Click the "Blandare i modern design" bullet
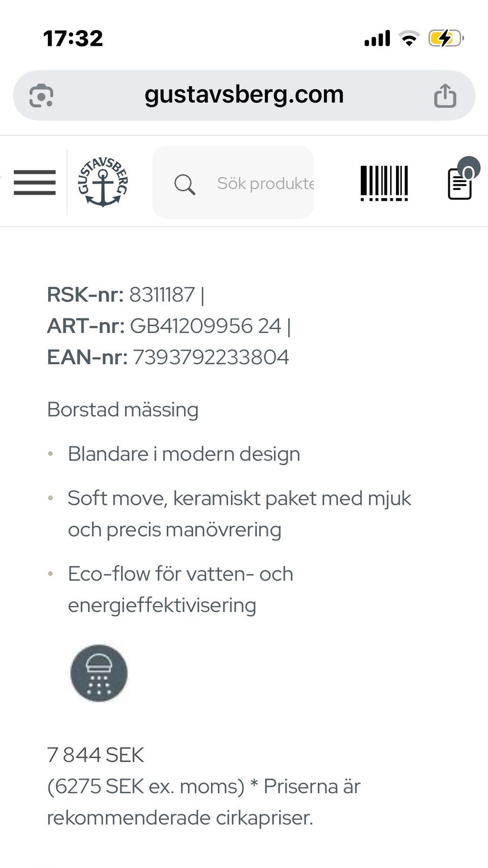 click(x=184, y=454)
